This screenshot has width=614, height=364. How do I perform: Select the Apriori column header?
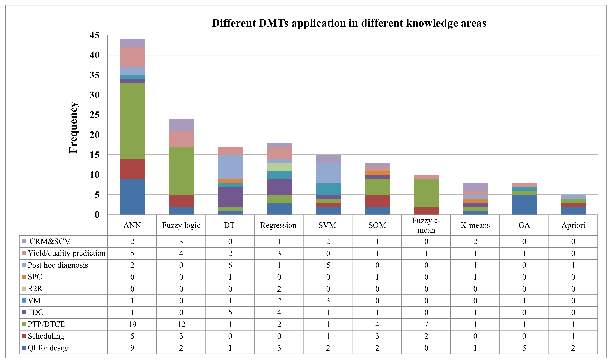573,225
